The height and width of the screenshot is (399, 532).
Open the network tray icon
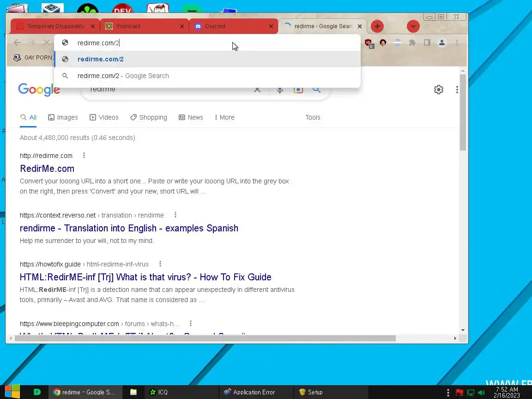pos(471,393)
